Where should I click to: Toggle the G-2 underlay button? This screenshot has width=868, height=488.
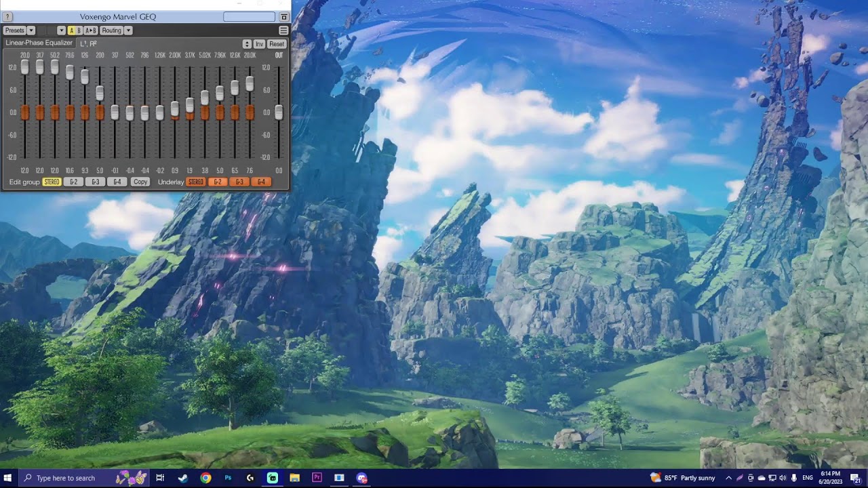(x=218, y=182)
